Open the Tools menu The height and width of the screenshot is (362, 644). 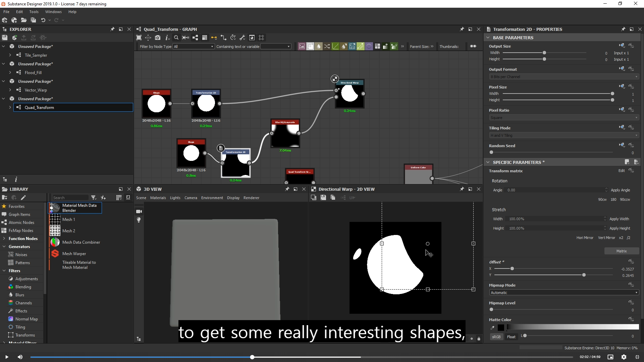click(34, 12)
